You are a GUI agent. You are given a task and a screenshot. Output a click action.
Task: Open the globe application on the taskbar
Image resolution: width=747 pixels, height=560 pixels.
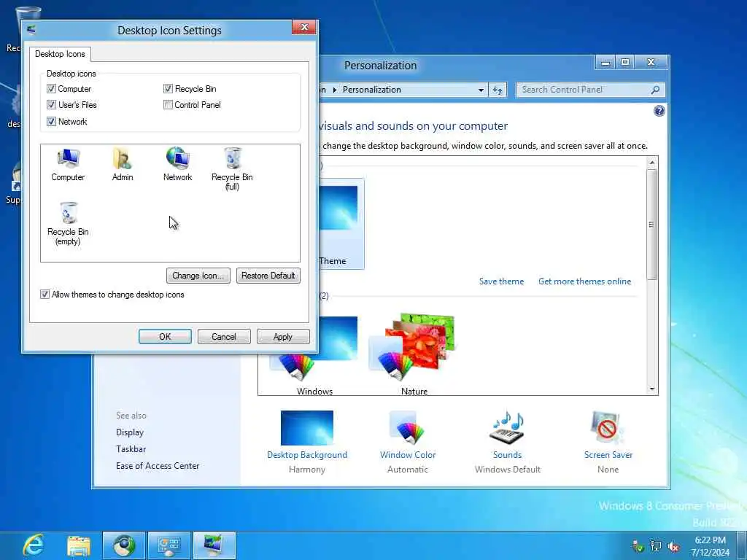(x=124, y=545)
